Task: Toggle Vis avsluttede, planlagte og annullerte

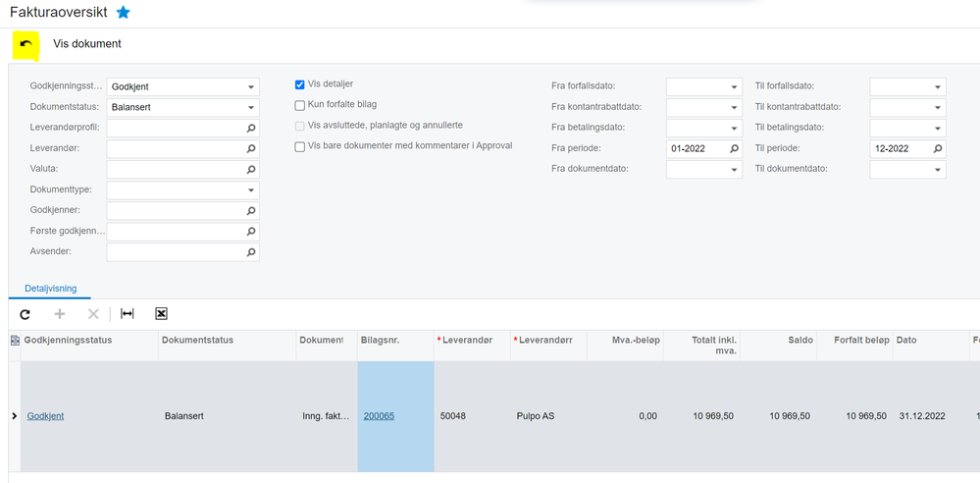Action: tap(300, 126)
